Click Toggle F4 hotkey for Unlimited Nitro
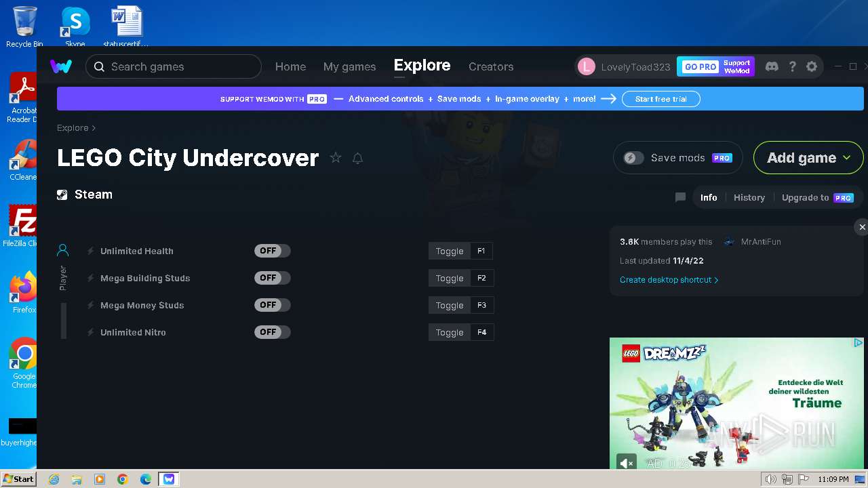This screenshot has width=868, height=488. 461,332
